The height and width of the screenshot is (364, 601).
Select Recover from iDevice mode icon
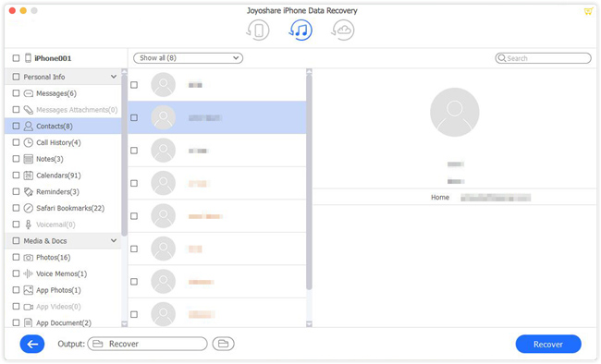point(258,30)
